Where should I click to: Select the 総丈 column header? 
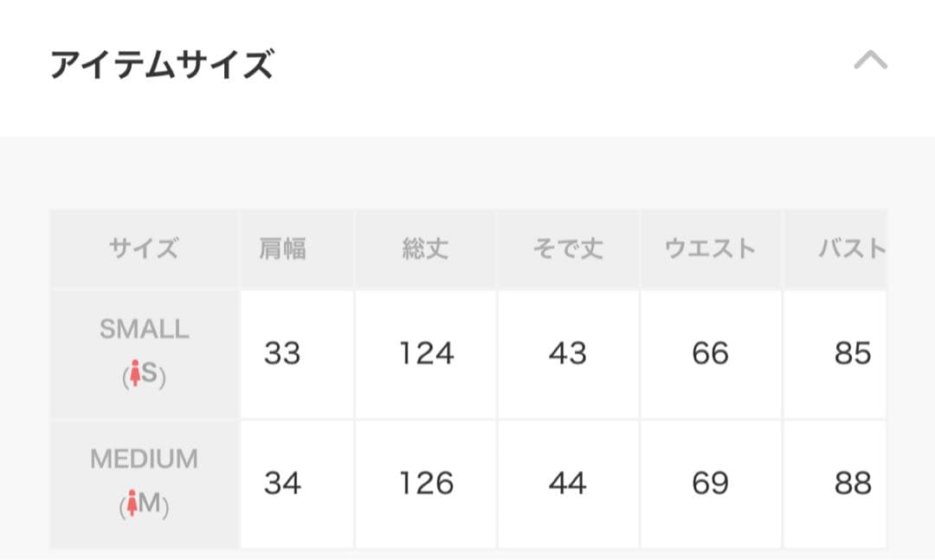[425, 248]
